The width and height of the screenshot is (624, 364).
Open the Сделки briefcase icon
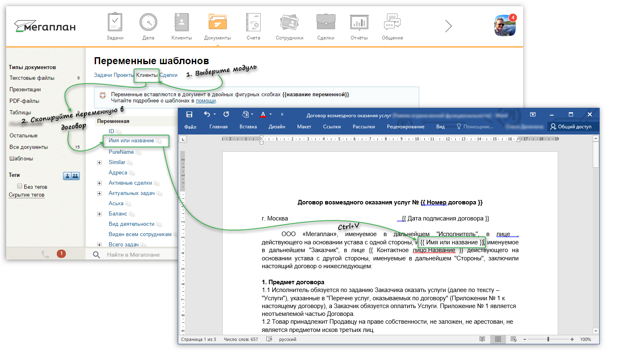pos(326,22)
